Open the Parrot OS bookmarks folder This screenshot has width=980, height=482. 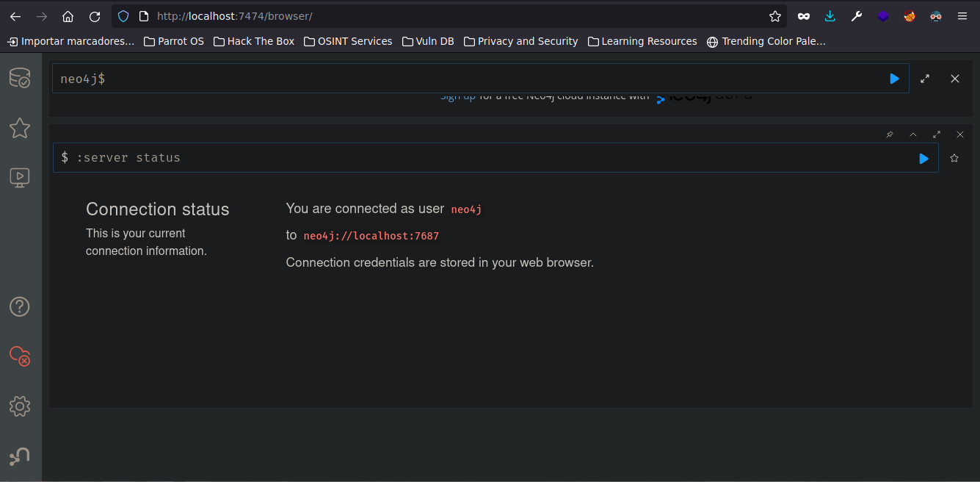pos(174,41)
